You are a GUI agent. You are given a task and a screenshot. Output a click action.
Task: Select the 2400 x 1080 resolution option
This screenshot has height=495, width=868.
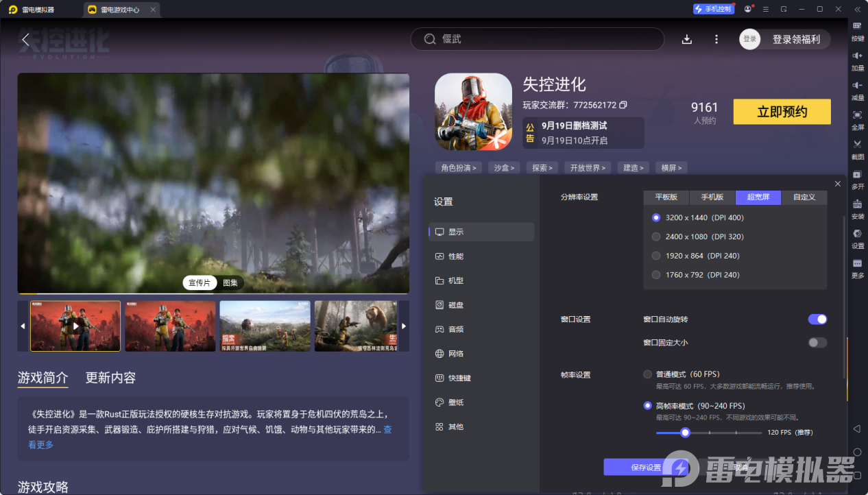coord(656,237)
